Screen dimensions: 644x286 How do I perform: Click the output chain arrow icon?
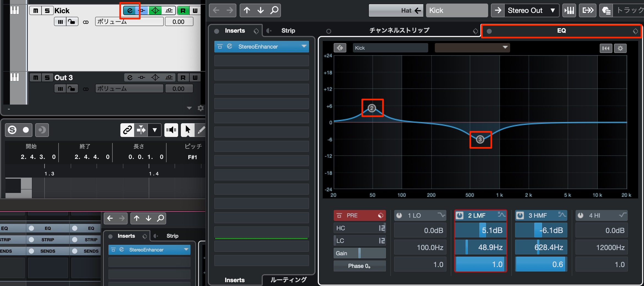pyautogui.click(x=588, y=10)
